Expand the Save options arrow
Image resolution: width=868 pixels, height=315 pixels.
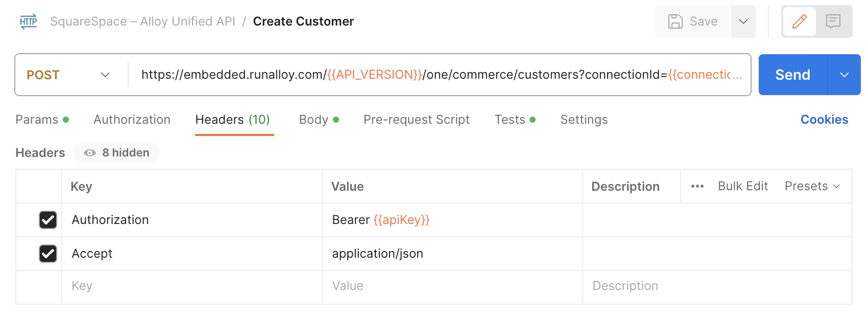743,21
